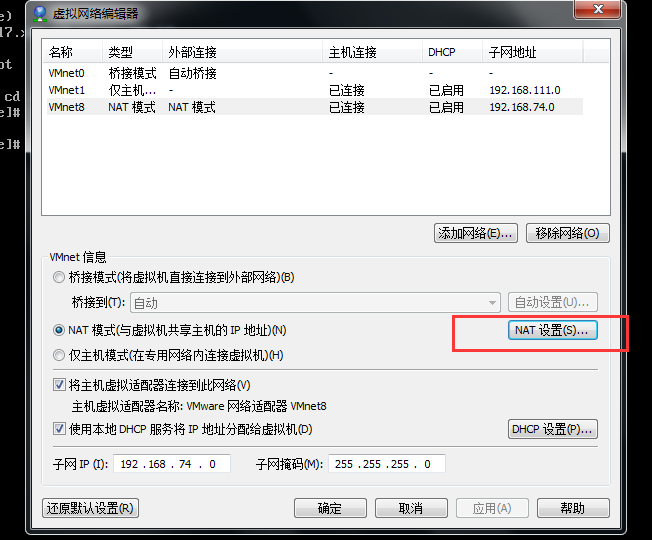Click the DHCP column header
652x540 pixels.
click(452, 52)
